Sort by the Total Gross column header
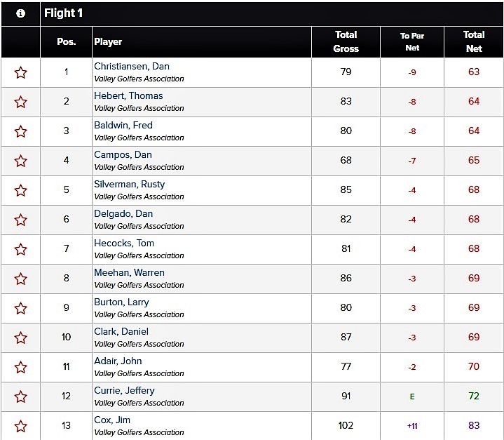 [x=346, y=42]
